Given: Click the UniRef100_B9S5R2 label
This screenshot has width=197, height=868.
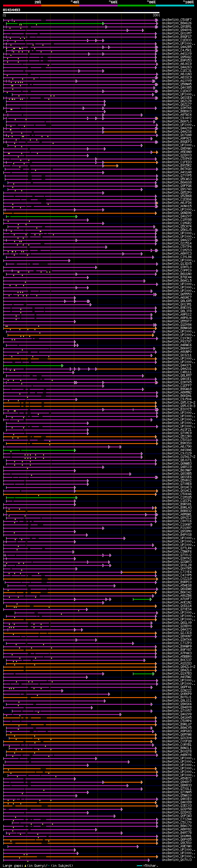Looking at the screenshot, I should click(177, 165).
